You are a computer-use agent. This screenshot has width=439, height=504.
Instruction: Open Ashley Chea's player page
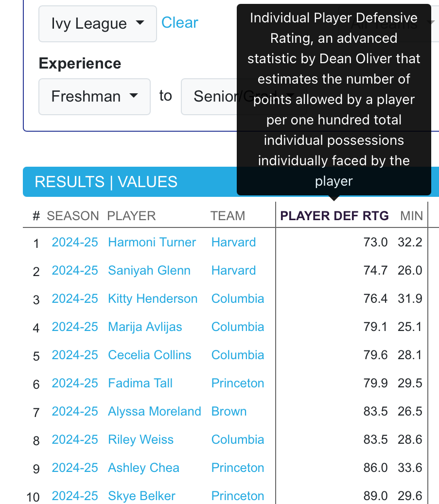pyautogui.click(x=143, y=468)
